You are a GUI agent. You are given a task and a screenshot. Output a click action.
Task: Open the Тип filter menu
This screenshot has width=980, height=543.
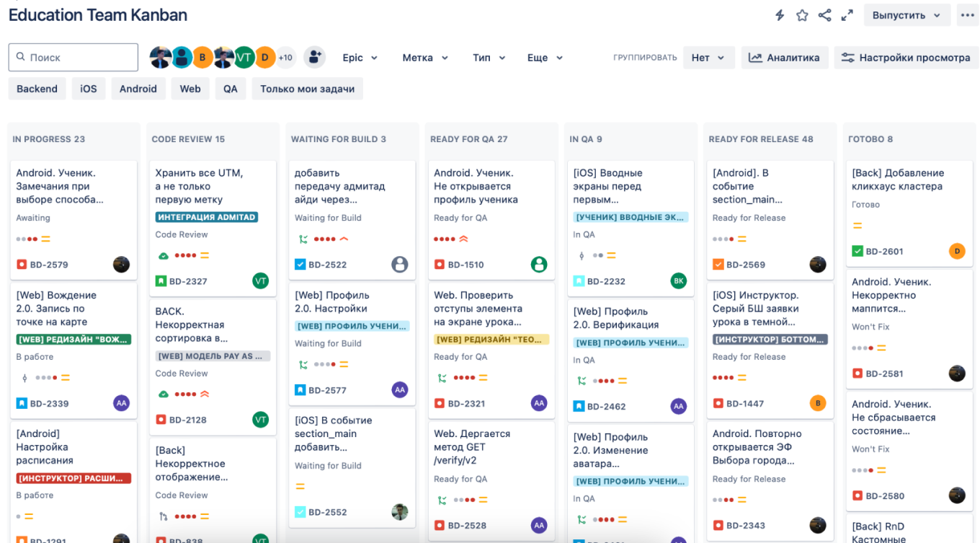click(x=489, y=58)
